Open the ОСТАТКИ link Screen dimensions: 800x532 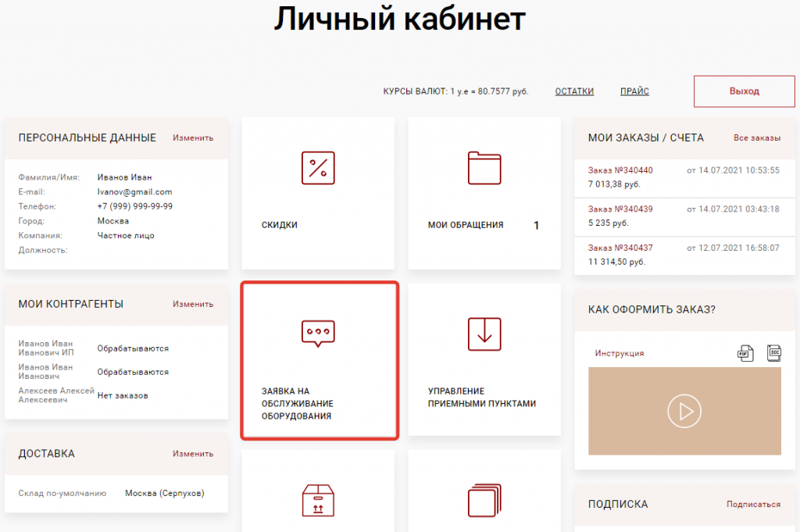pyautogui.click(x=574, y=91)
